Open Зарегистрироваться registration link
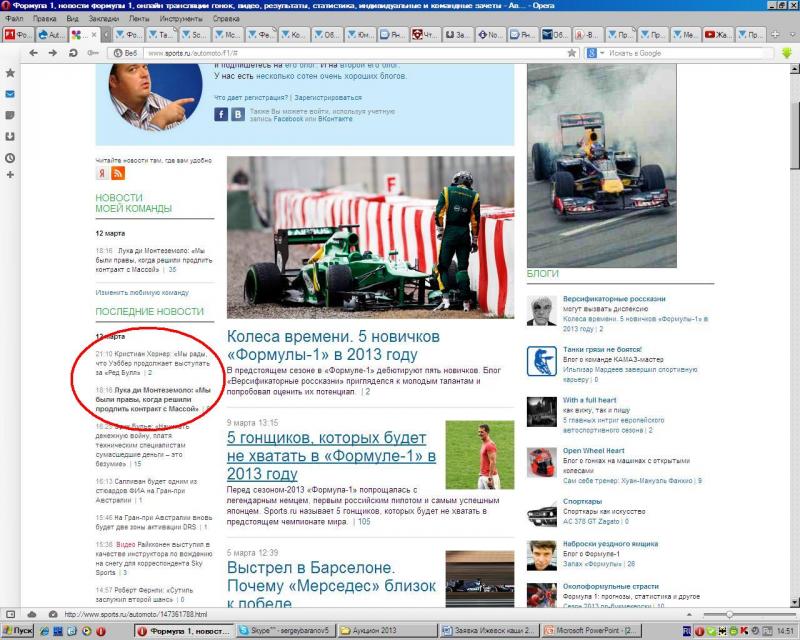 coord(328,97)
